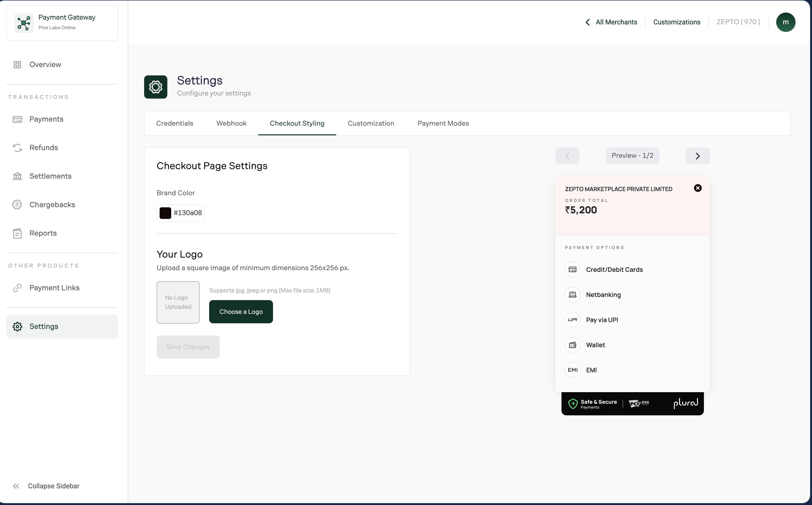Select EMI payment option text
The image size is (812, 505).
(x=591, y=370)
